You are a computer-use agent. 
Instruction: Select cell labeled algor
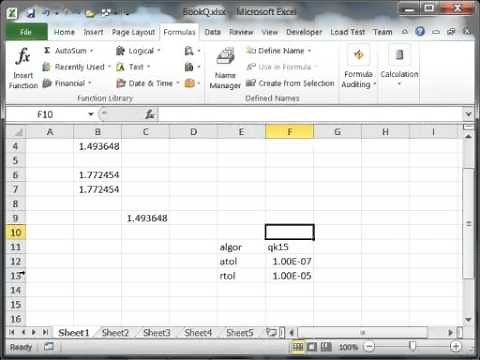click(x=241, y=247)
